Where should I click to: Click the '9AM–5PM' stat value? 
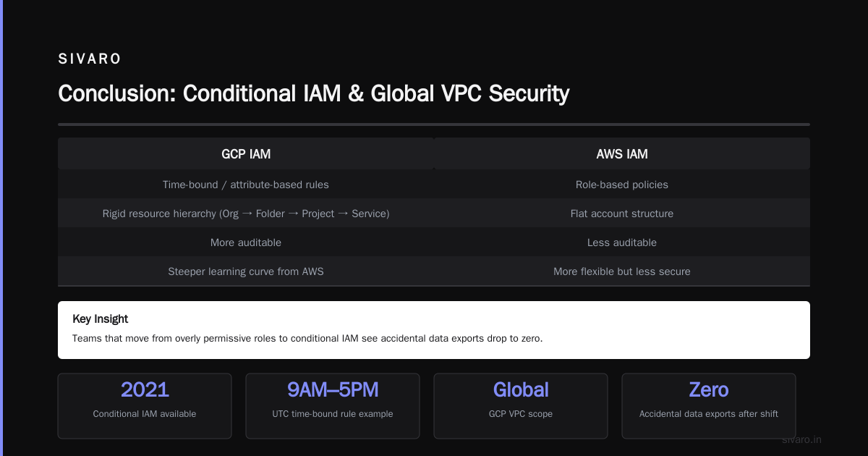coord(333,389)
